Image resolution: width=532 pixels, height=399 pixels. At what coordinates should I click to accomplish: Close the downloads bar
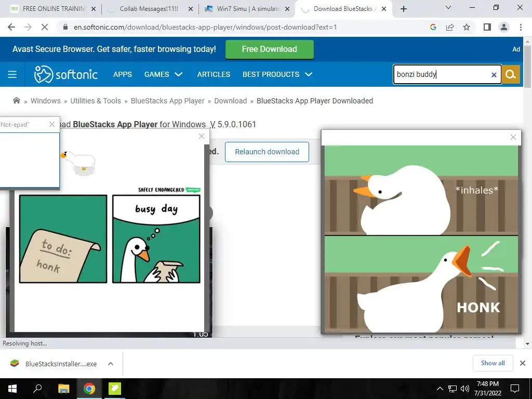pyautogui.click(x=523, y=363)
